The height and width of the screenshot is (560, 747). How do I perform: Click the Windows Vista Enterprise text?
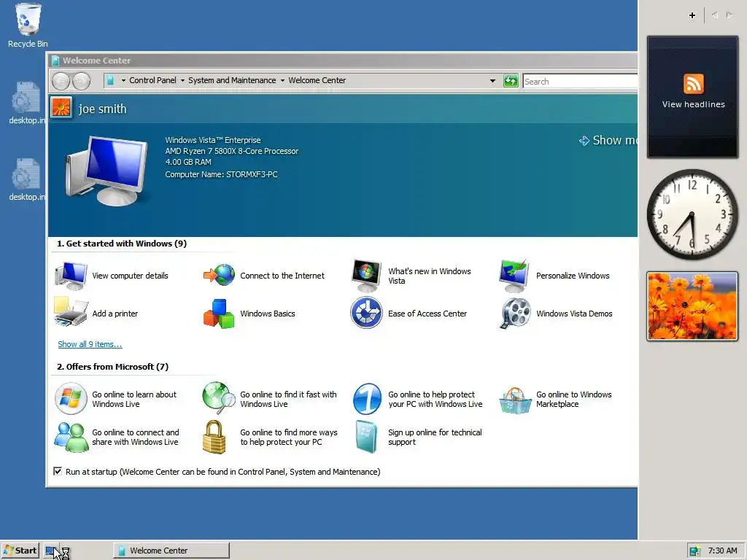[212, 140]
